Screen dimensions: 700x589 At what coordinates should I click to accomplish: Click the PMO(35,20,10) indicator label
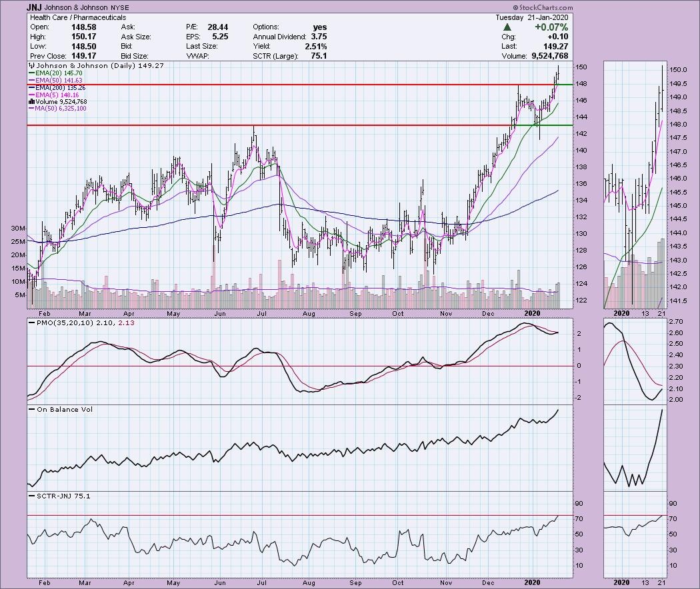[x=81, y=323]
